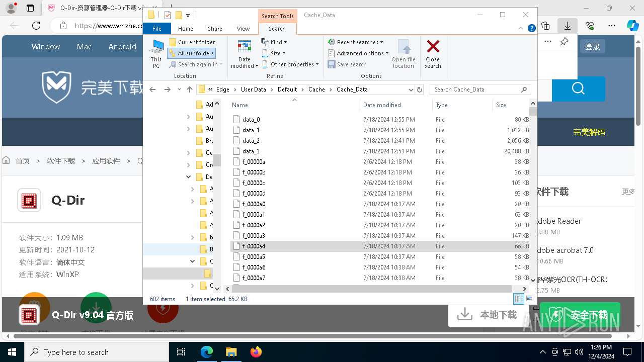The width and height of the screenshot is (644, 362).
Task: Click file list vertical scrollbar down arrow
Action: point(533,280)
